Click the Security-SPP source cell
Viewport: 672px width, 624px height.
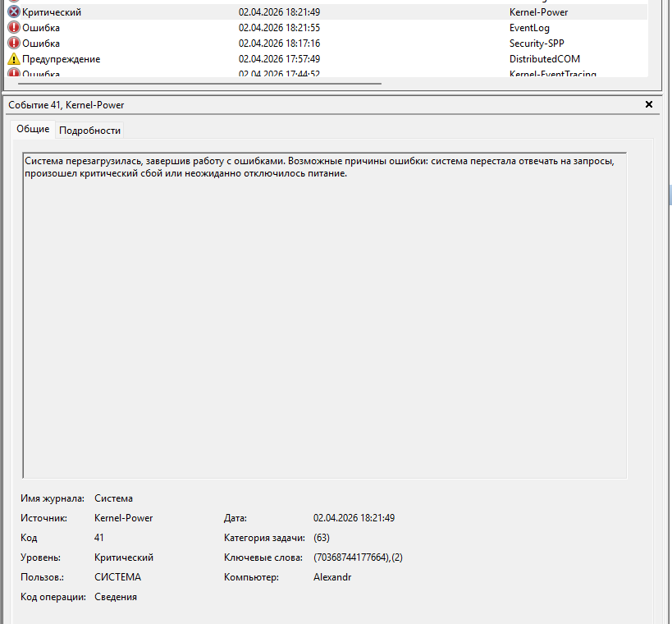point(537,44)
